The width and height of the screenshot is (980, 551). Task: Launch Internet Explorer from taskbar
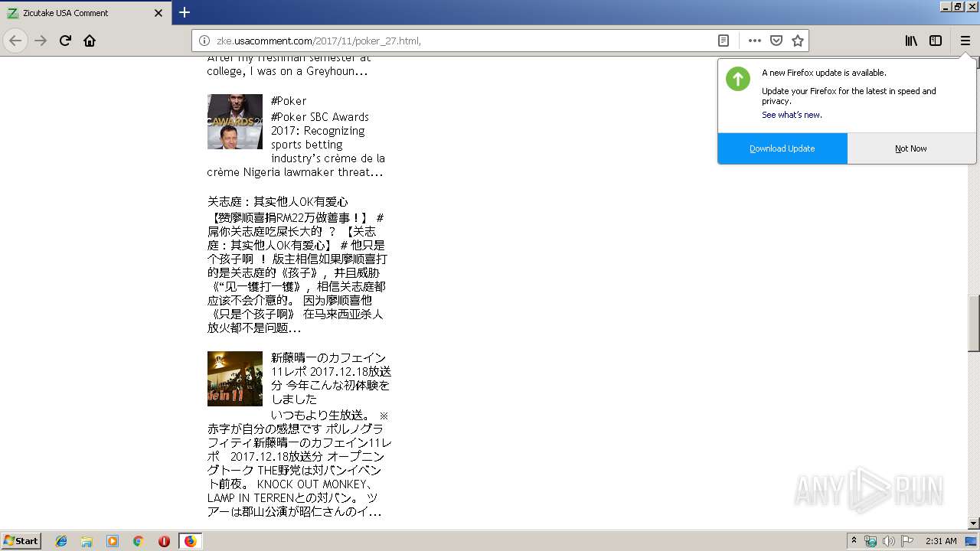tap(61, 541)
